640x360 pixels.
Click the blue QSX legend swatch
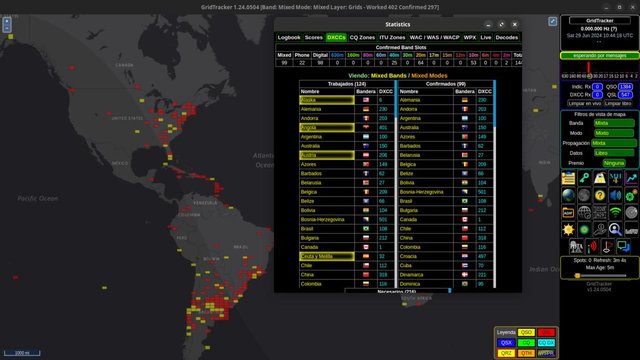(506, 343)
